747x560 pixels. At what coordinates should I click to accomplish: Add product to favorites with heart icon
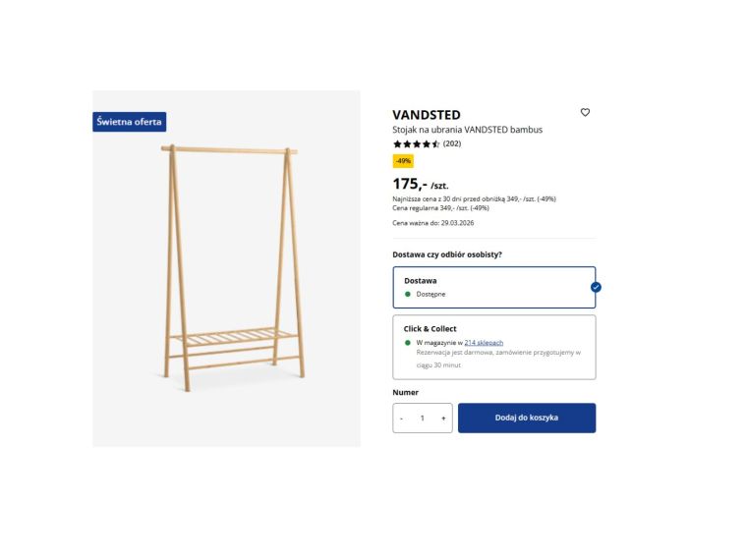point(585,113)
